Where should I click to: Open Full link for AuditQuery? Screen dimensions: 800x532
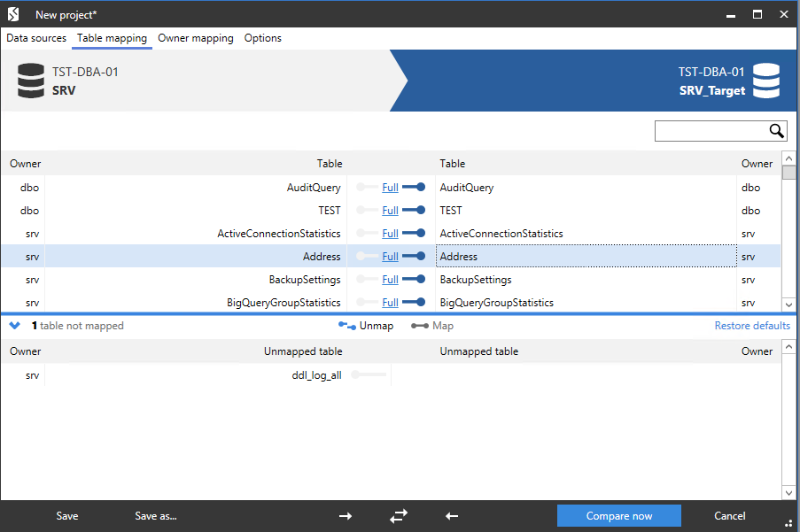(391, 188)
